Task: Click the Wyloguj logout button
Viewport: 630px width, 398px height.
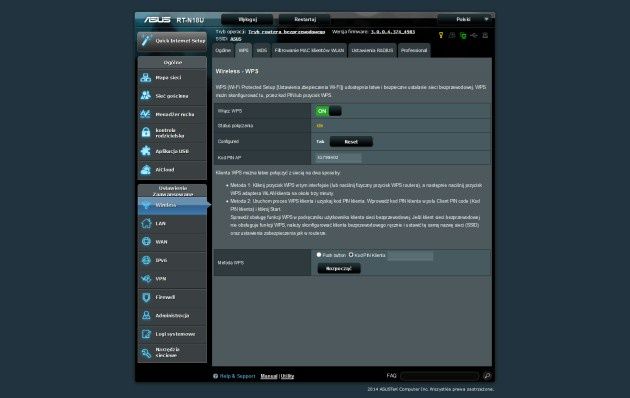Action: click(247, 19)
